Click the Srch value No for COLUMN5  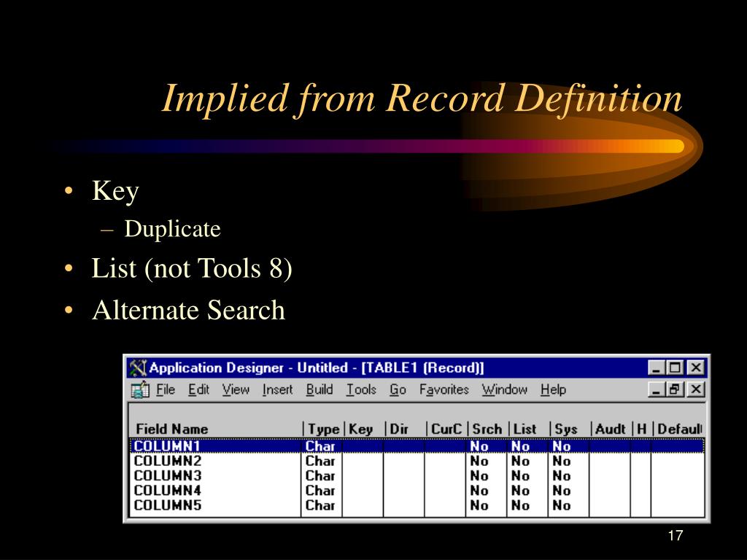tap(479, 505)
